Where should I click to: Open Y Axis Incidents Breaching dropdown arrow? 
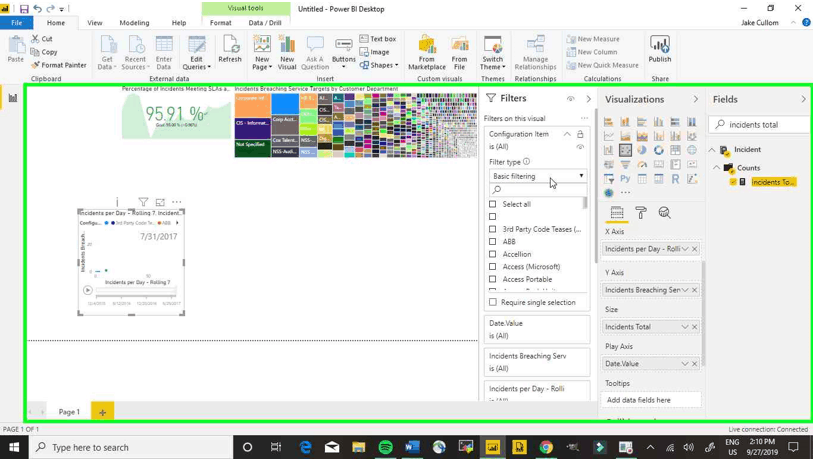click(685, 290)
